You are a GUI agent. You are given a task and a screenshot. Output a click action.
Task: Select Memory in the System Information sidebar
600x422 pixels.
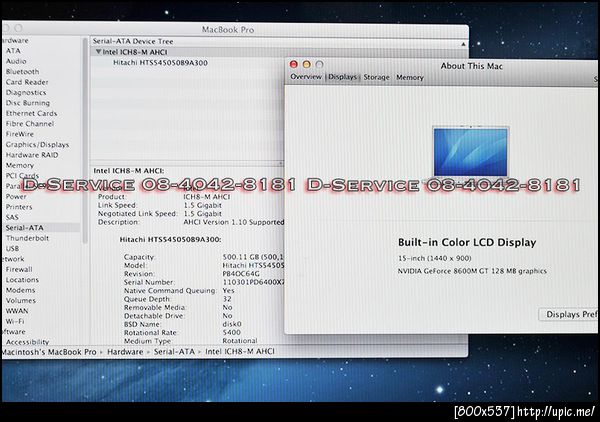20,165
